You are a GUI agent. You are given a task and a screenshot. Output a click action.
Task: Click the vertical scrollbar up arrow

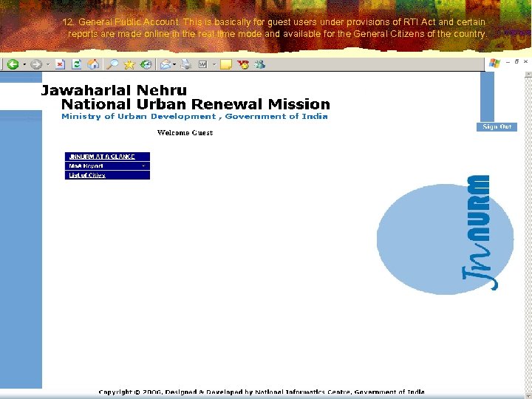pyautogui.click(x=528, y=75)
